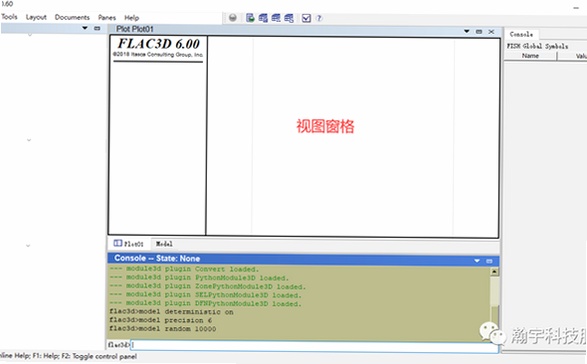
Task: Open the Layout menu
Action: coord(36,17)
